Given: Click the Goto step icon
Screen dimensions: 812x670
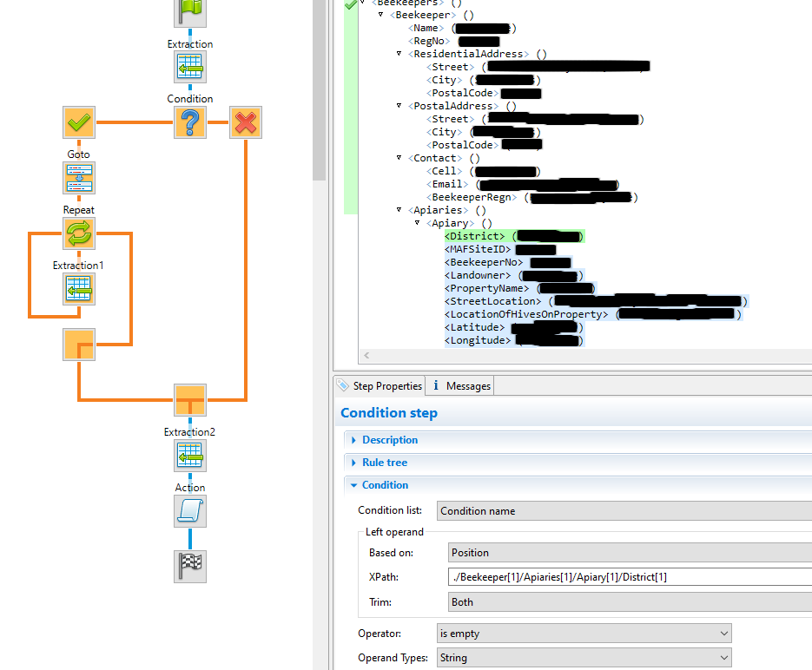Looking at the screenshot, I should 79,178.
